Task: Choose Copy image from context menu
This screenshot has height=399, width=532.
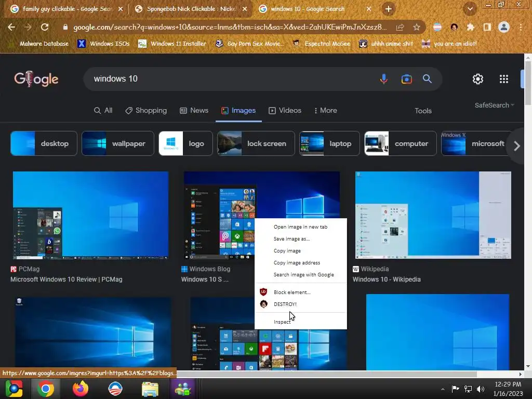Action: click(x=301, y=251)
